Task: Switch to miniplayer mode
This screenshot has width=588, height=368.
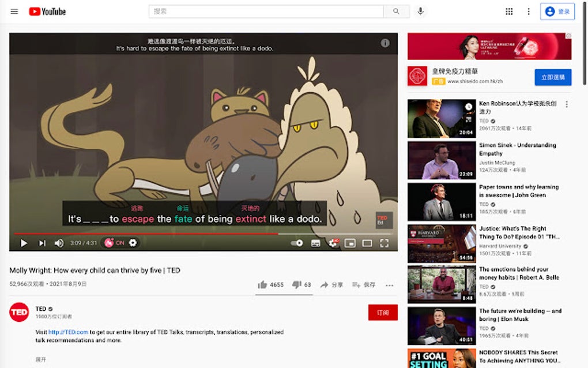Action: point(350,243)
